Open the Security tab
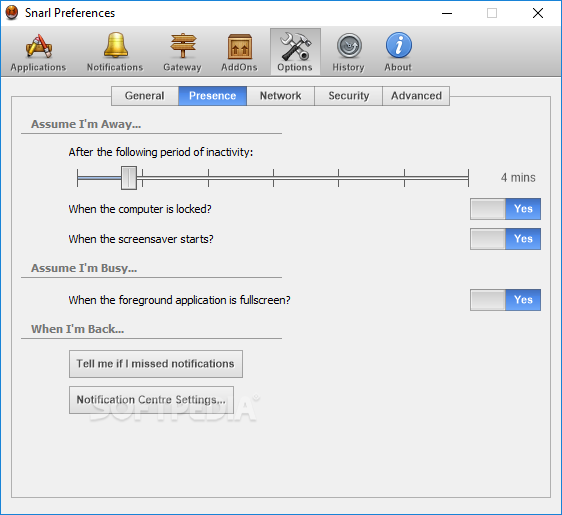This screenshot has width=562, height=515. click(348, 96)
